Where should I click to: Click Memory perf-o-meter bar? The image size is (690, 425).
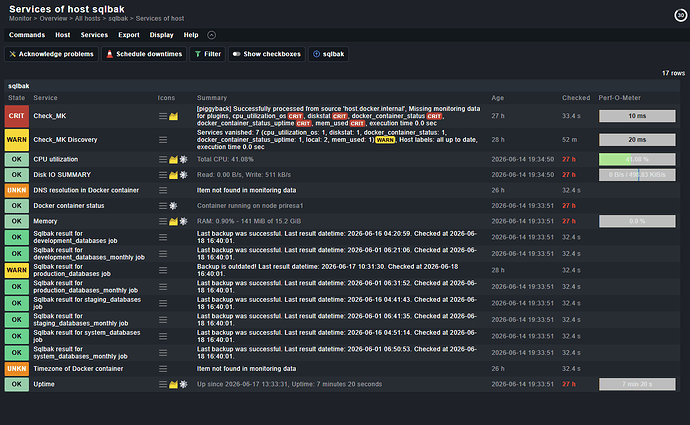(x=637, y=221)
